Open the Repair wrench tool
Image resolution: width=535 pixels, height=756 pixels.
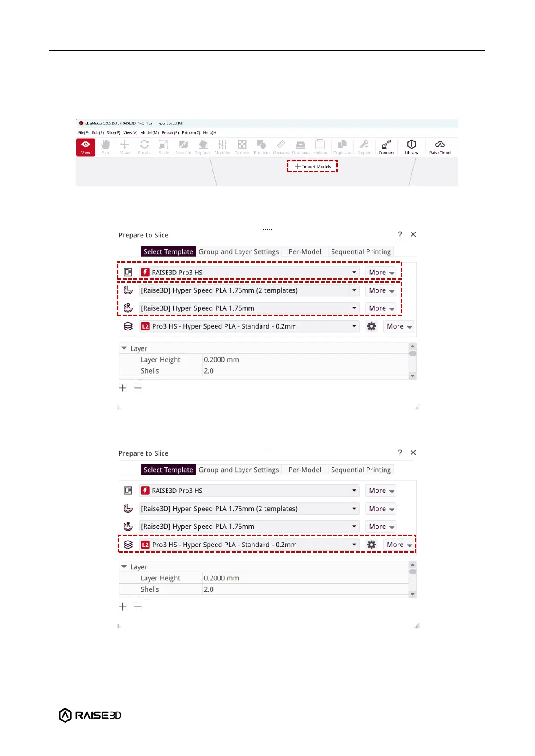(x=364, y=147)
